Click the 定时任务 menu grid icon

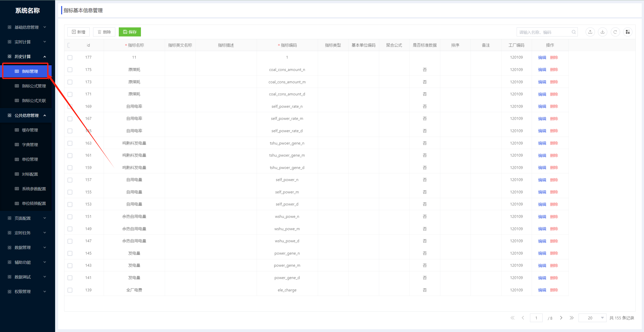[10, 233]
